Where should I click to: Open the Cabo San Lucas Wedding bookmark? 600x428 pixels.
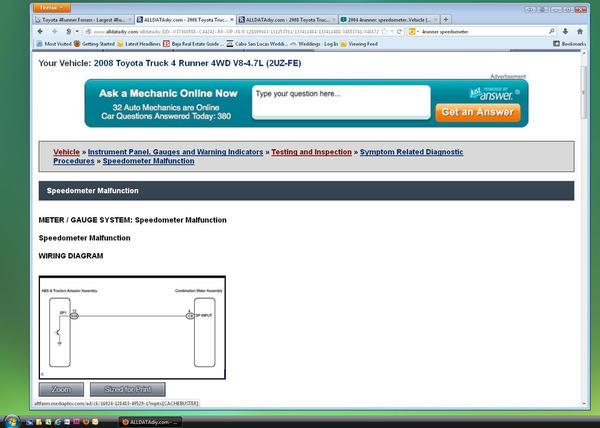point(257,44)
